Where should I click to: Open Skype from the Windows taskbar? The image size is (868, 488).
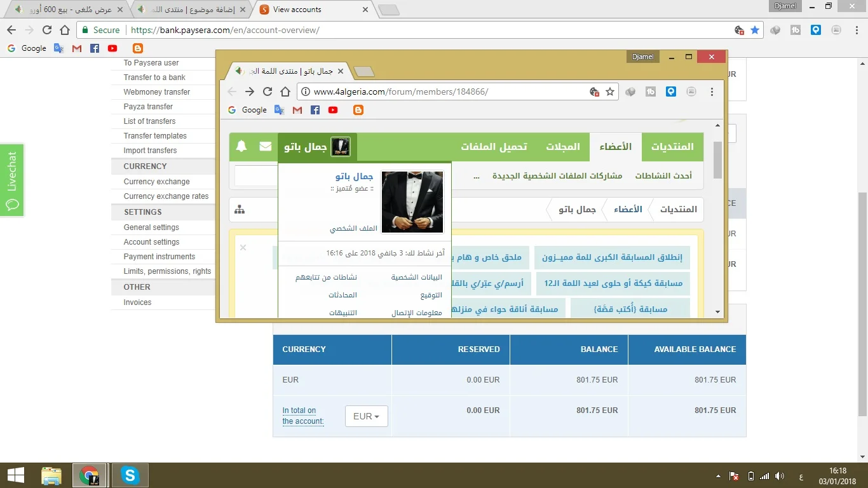130,475
